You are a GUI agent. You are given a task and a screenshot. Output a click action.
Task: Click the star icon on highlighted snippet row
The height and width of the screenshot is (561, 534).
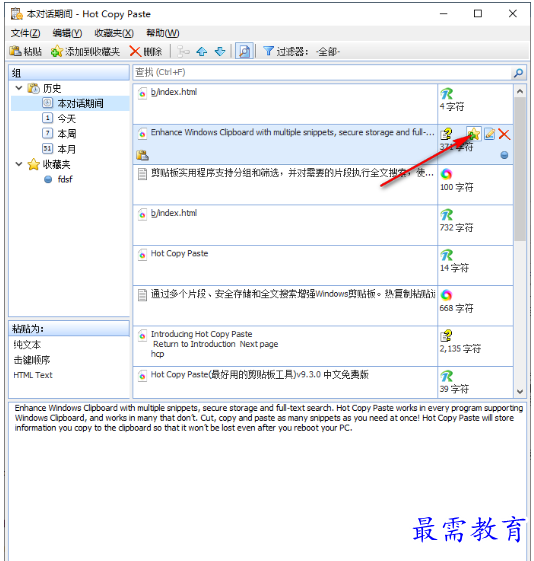coord(474,134)
